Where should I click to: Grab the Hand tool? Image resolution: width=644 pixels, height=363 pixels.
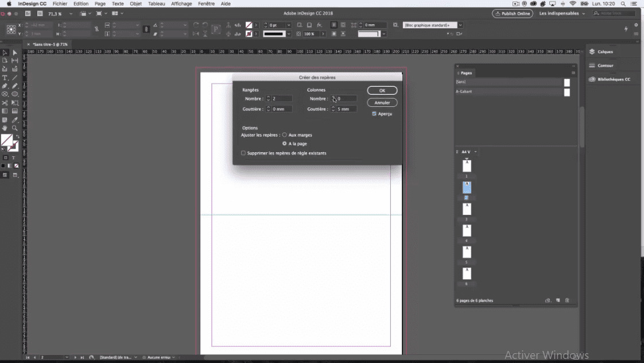[4, 126]
